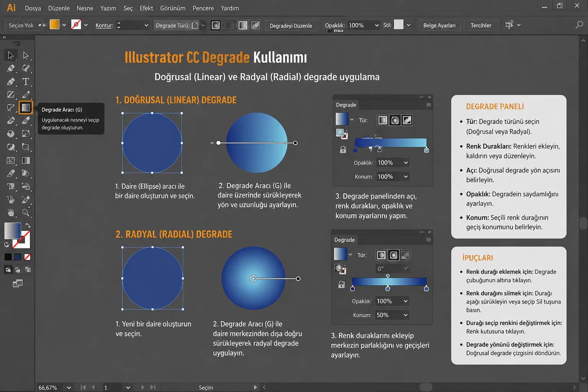The height and width of the screenshot is (392, 588).
Task: Click the Degradeyi Düzenle button
Action: 291,25
